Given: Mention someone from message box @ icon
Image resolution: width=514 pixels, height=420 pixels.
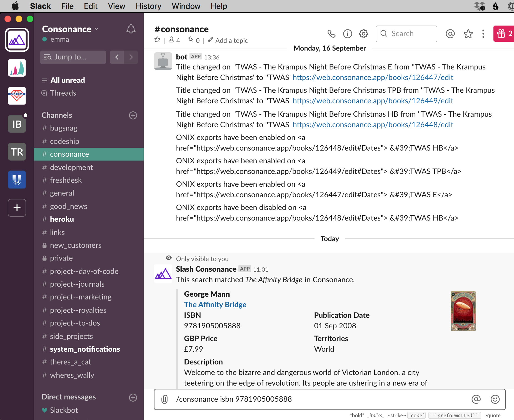Looking at the screenshot, I should click(x=476, y=399).
